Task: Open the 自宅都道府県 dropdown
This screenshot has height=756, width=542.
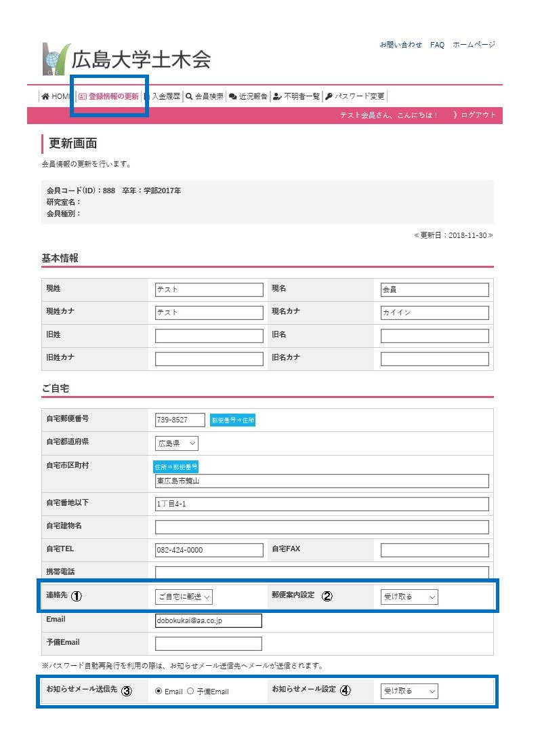Action: [x=176, y=443]
